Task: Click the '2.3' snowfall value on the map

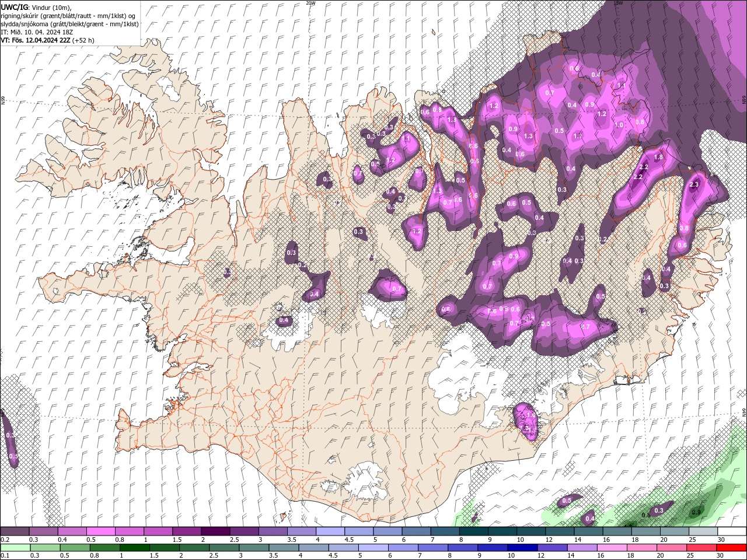Action: 694,185
